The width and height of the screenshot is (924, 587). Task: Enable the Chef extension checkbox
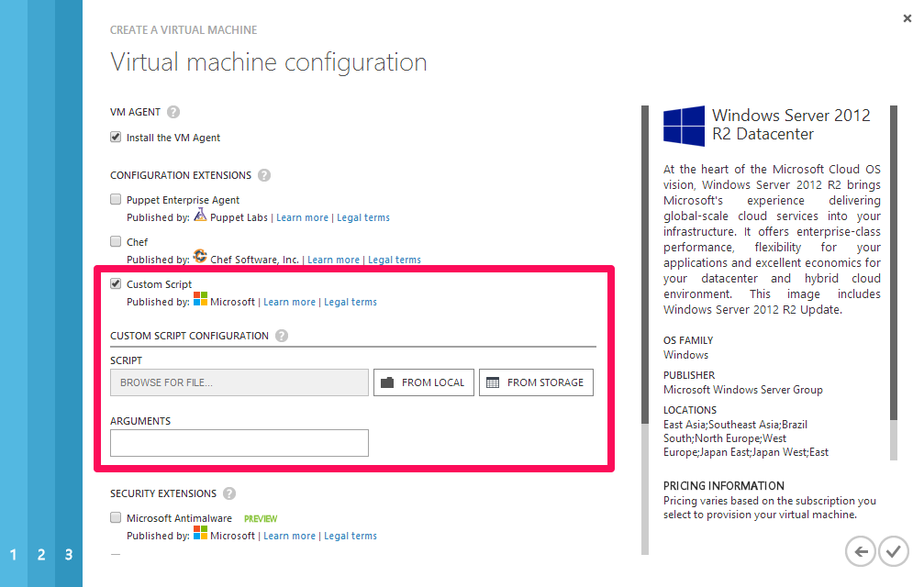click(x=116, y=242)
